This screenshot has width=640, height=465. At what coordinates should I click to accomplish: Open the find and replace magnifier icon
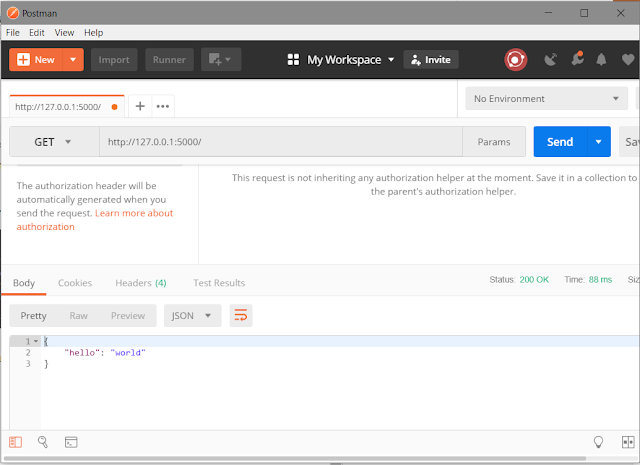43,442
